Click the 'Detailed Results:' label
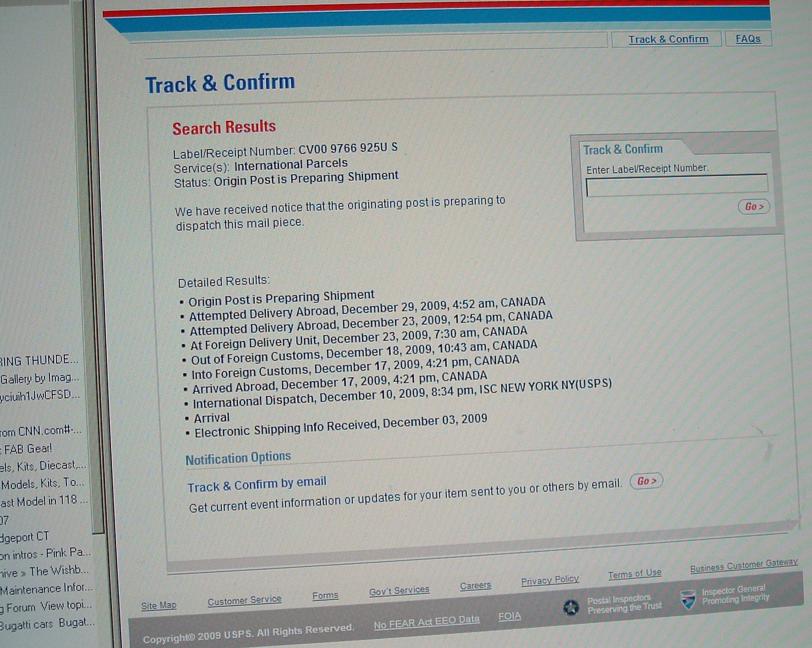This screenshot has height=648, width=812. point(224,281)
